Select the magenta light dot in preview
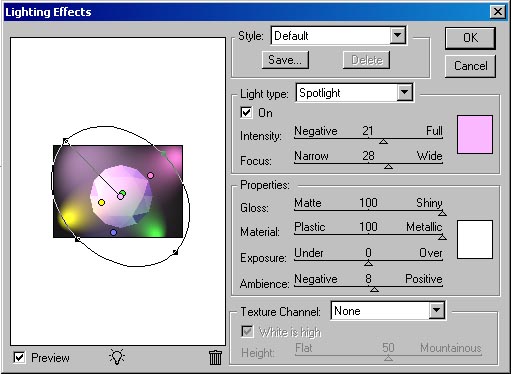 pyautogui.click(x=151, y=175)
